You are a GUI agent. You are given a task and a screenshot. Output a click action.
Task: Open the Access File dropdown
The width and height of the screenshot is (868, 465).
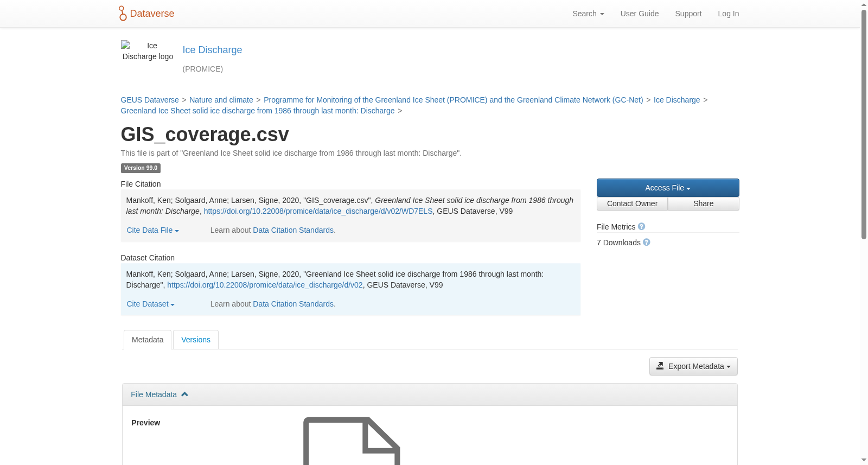tap(668, 188)
